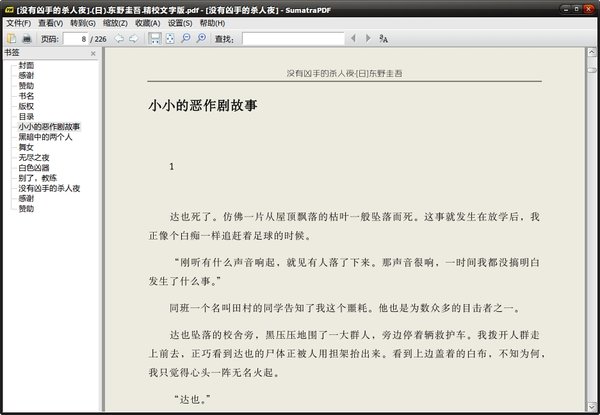Jump to the last 感谢 bookmark
600x415 pixels.
pos(26,199)
